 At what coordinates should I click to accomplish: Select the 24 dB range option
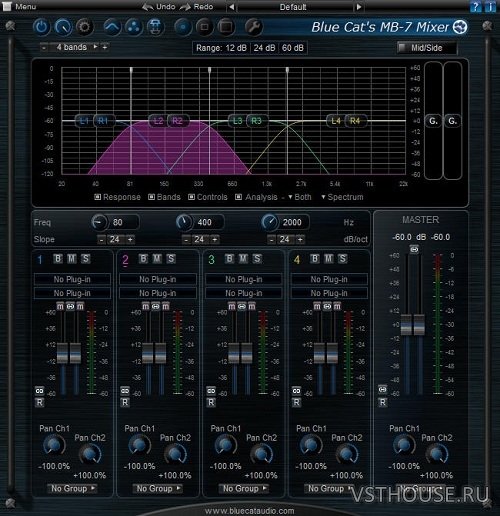(264, 48)
